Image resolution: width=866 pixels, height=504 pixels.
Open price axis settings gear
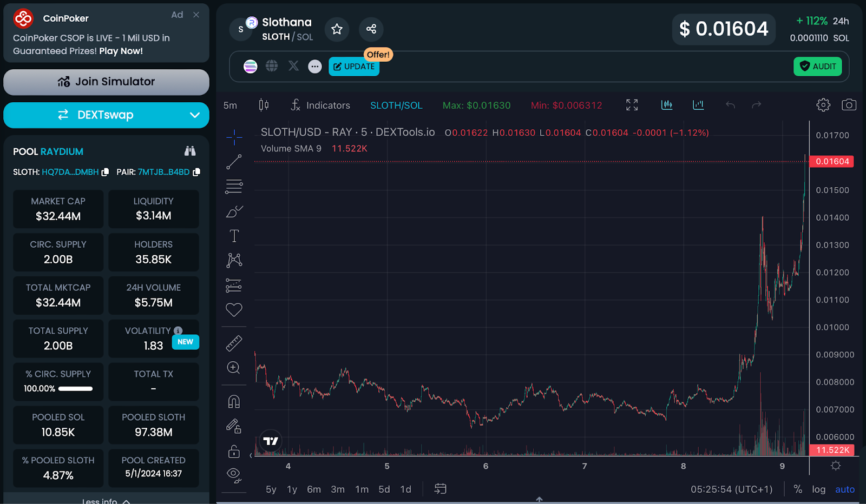(x=836, y=466)
